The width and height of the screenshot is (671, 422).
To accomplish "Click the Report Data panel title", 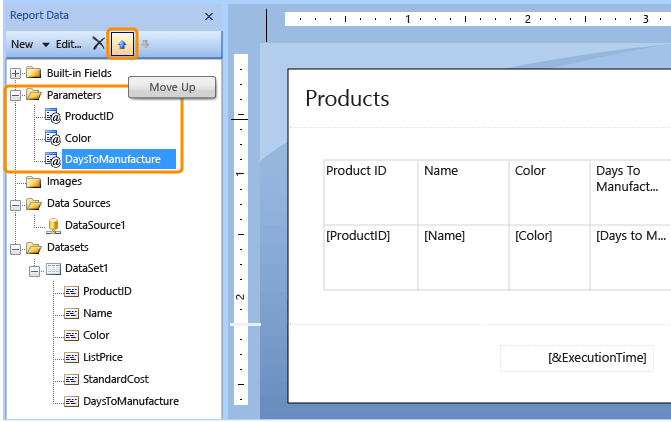I will 39,15.
